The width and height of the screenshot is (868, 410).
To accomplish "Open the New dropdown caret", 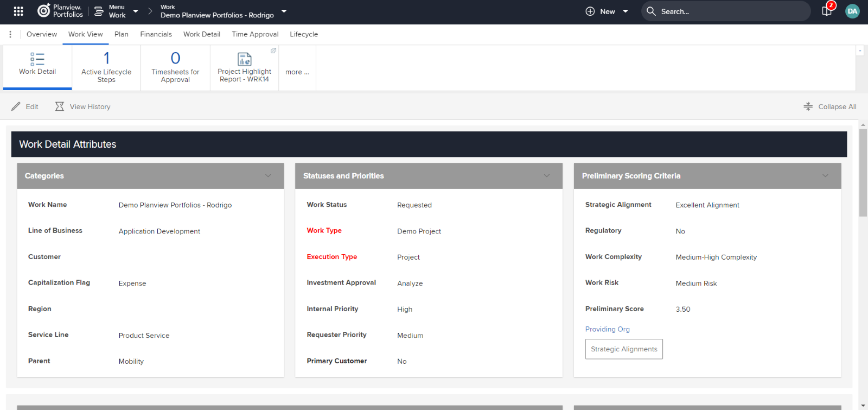I will pyautogui.click(x=626, y=11).
